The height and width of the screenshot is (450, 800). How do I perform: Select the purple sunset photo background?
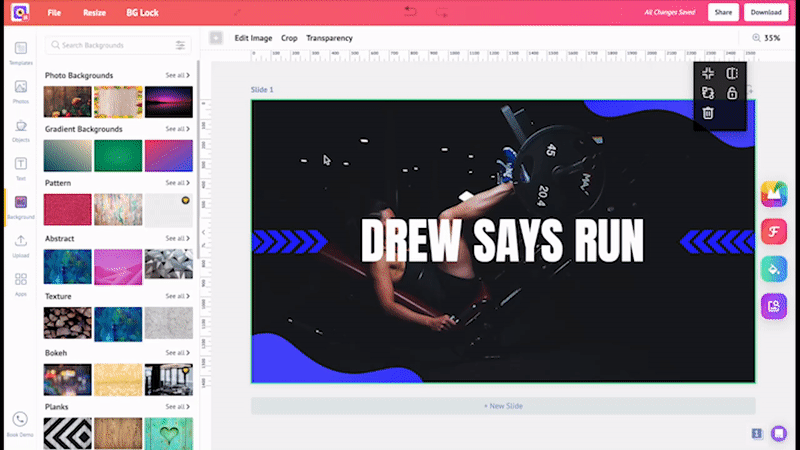point(168,102)
